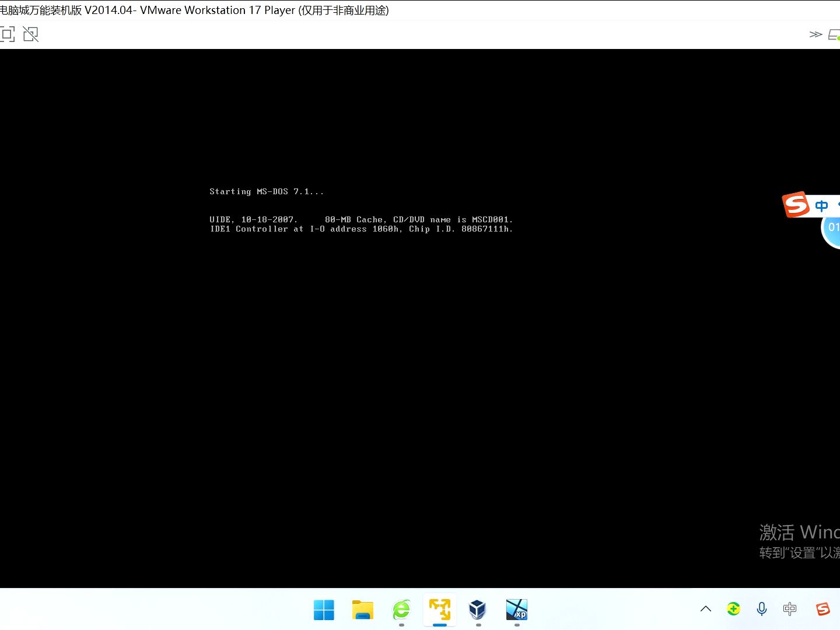Click the Sogou S logo on floating bar
The height and width of the screenshot is (630, 840).
[796, 204]
